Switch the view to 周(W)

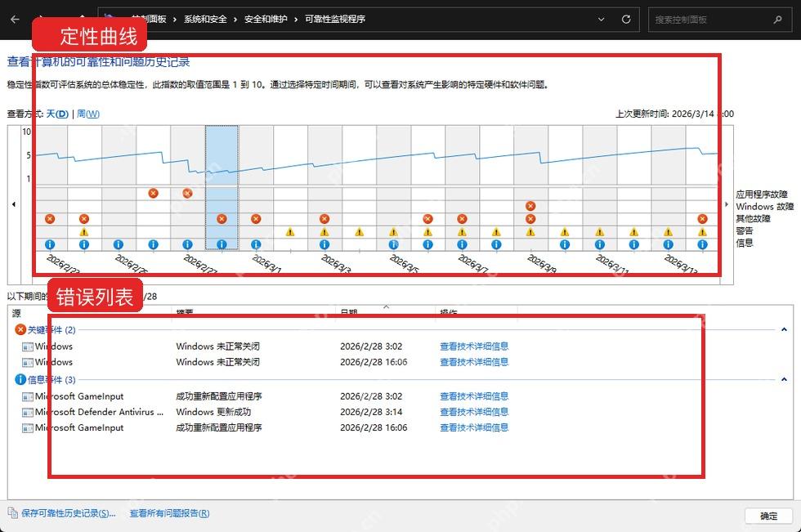point(88,114)
